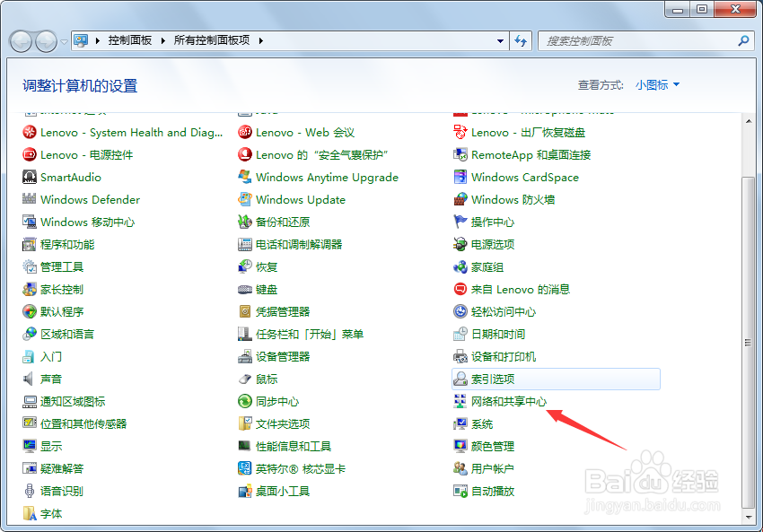Refresh the control panel view
The image size is (763, 532).
click(521, 41)
